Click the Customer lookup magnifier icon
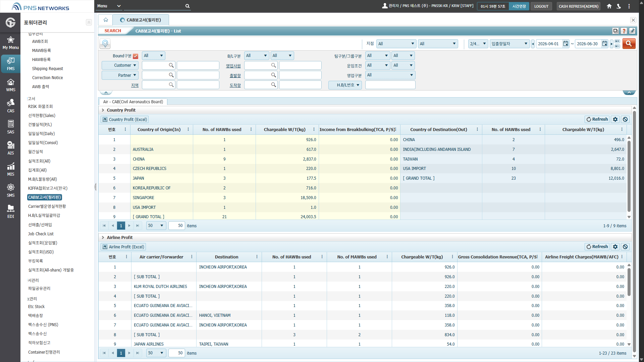 171,65
